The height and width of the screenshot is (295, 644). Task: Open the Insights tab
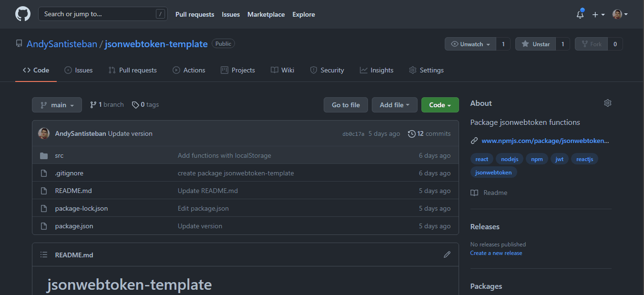377,70
